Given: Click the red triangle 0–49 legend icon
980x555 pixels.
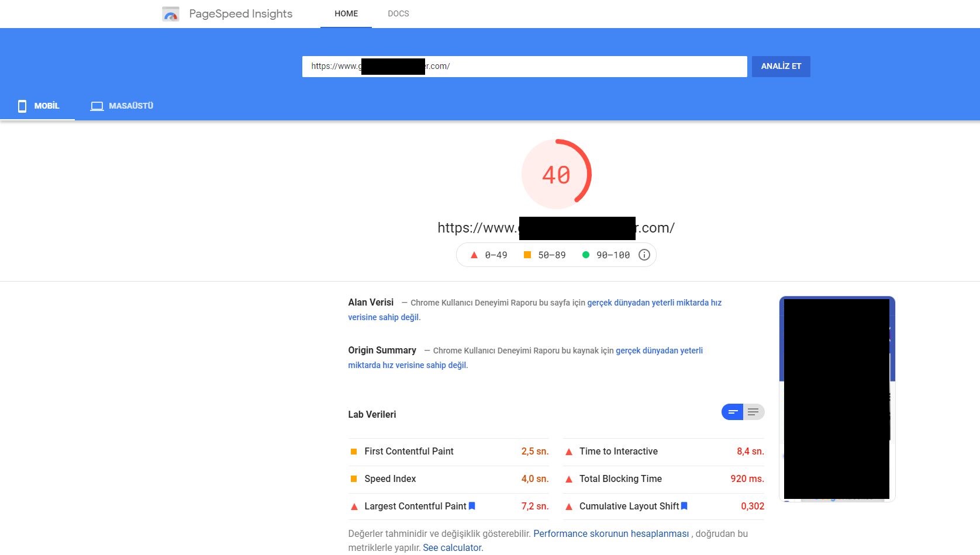Looking at the screenshot, I should click(x=474, y=255).
